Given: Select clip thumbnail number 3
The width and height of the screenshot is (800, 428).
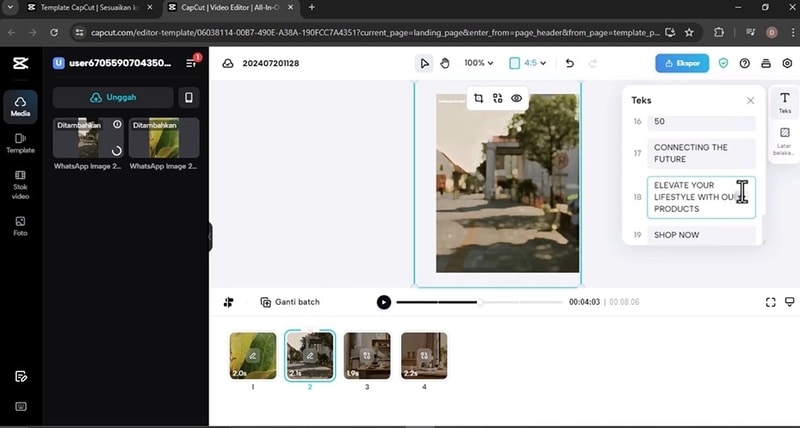Looking at the screenshot, I should [367, 355].
